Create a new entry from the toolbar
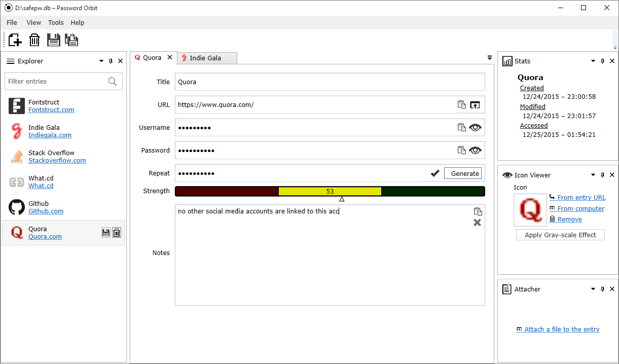 15,40
